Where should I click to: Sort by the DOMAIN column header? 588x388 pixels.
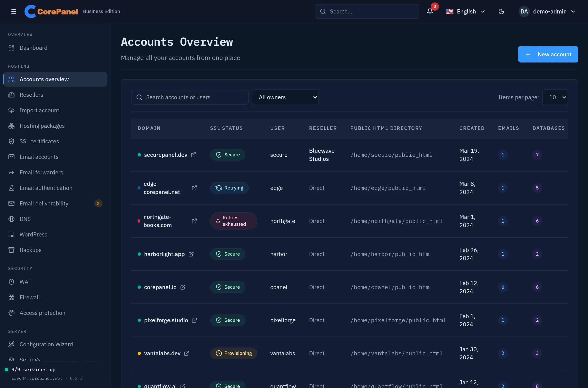click(149, 128)
